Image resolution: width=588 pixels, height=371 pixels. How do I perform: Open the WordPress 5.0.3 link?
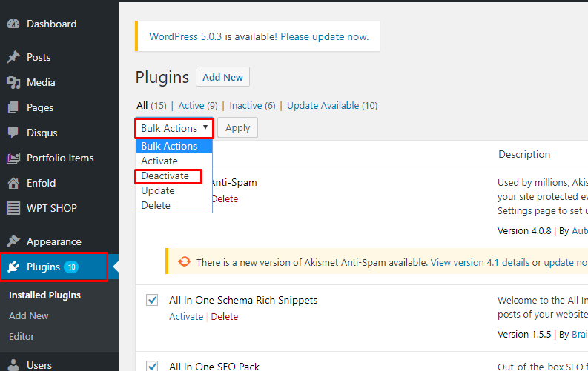pos(185,37)
